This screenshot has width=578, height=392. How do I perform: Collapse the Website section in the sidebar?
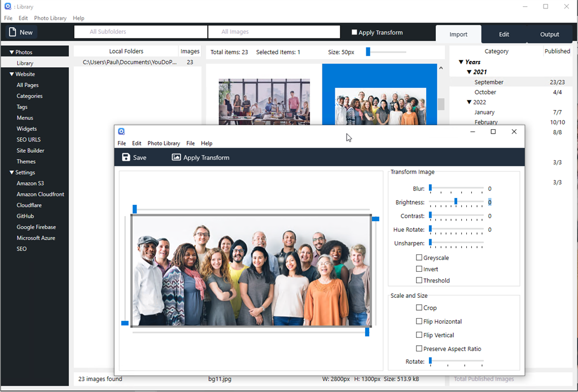(x=11, y=74)
